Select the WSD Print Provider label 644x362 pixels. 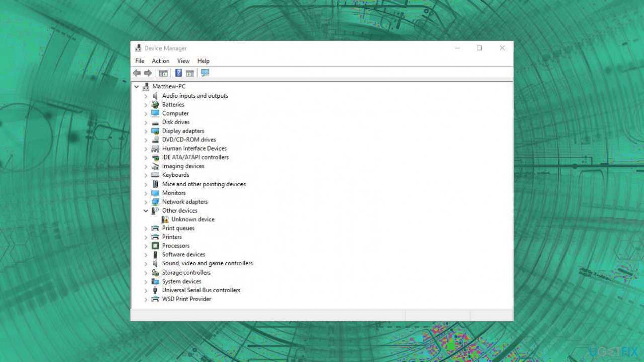(x=187, y=299)
